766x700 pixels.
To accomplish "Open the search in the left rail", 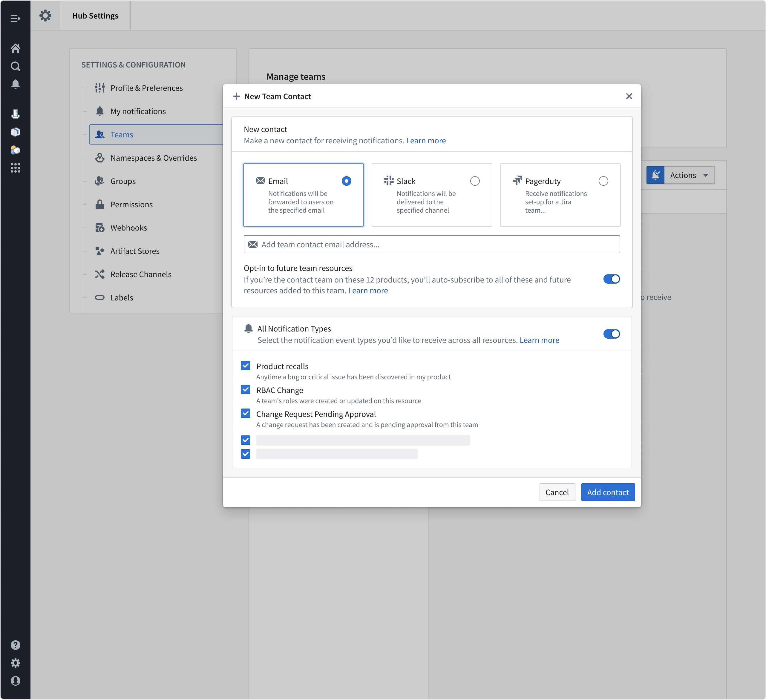I will (x=16, y=66).
